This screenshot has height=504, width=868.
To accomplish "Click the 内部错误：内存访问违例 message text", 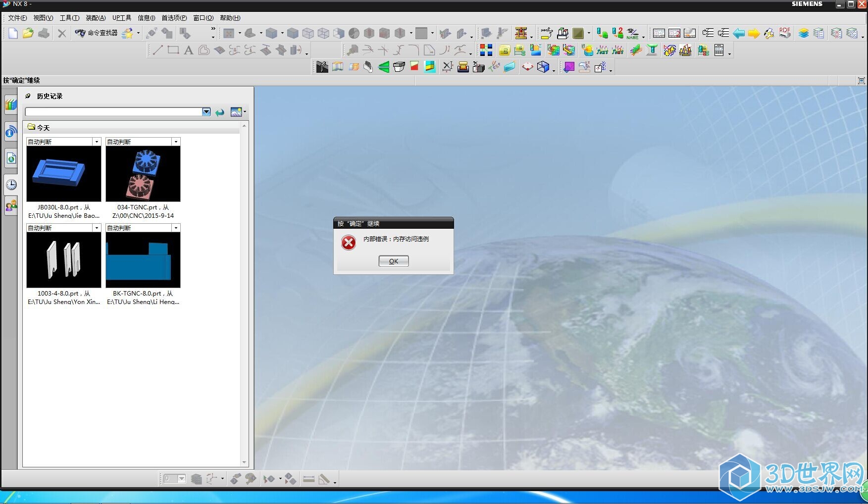I will point(396,239).
